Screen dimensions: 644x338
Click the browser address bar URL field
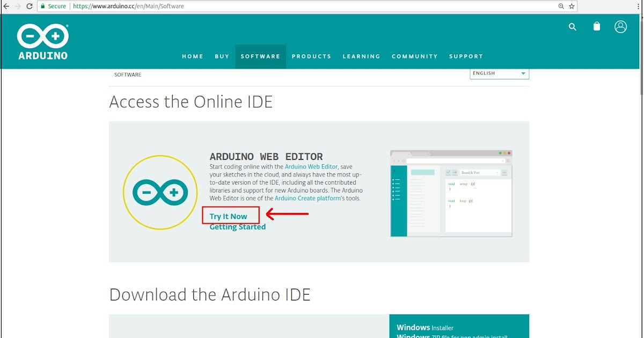point(161,6)
